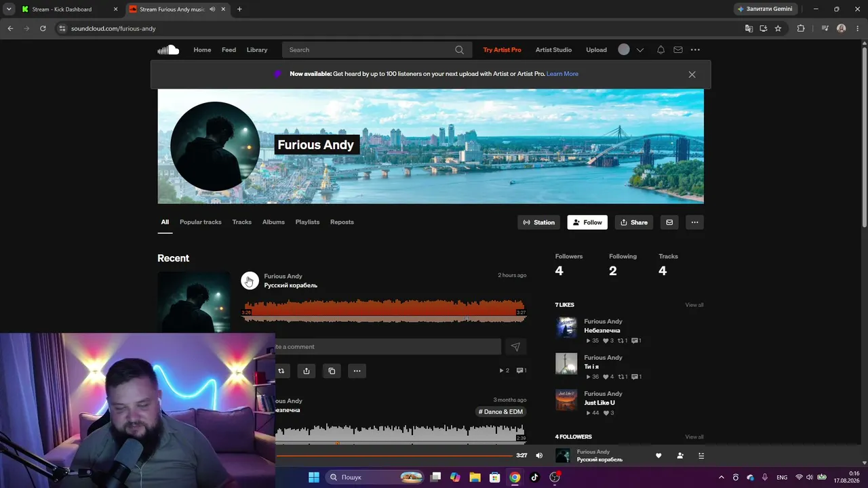Click the SoundCloud logo in the header
Image resolution: width=868 pixels, height=488 pixels.
tap(168, 49)
